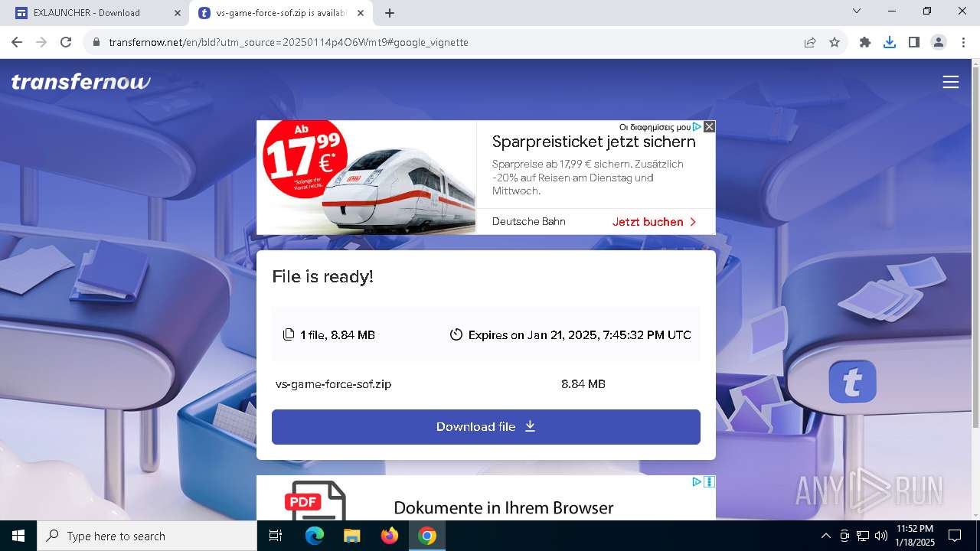Open the taskbar clock and date

tap(915, 536)
